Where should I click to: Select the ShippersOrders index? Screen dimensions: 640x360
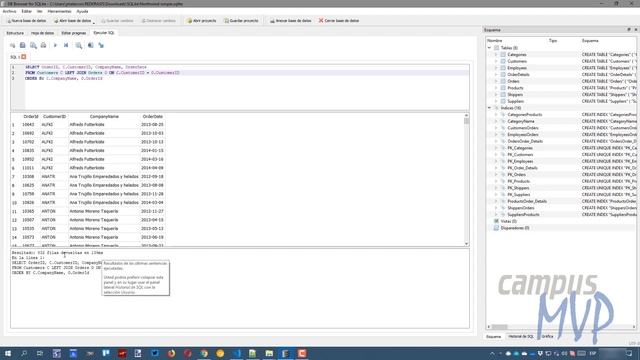coord(521,208)
